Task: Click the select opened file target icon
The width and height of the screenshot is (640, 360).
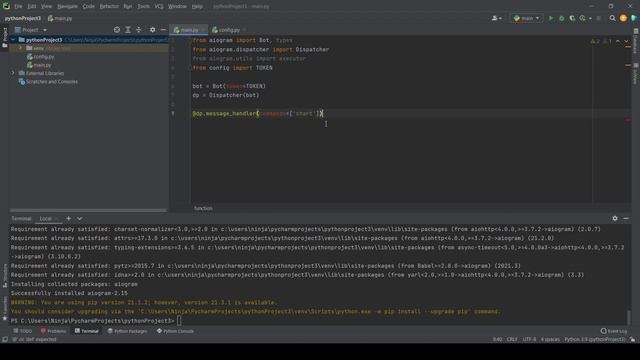Action: coord(117,30)
